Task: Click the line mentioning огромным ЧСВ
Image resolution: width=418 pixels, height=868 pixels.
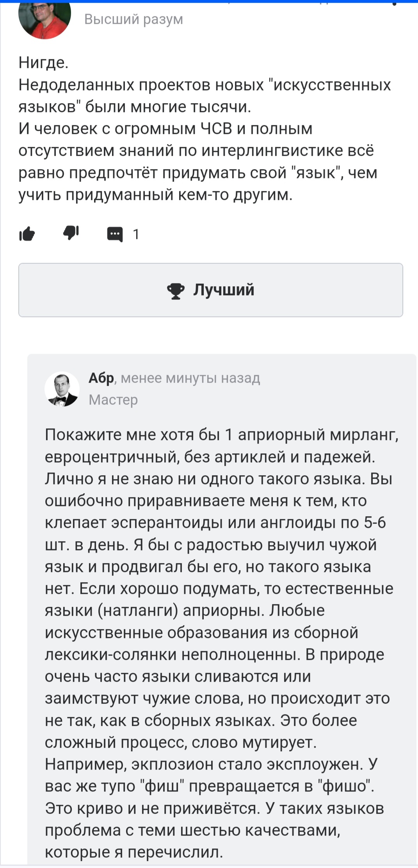Action: [x=165, y=128]
